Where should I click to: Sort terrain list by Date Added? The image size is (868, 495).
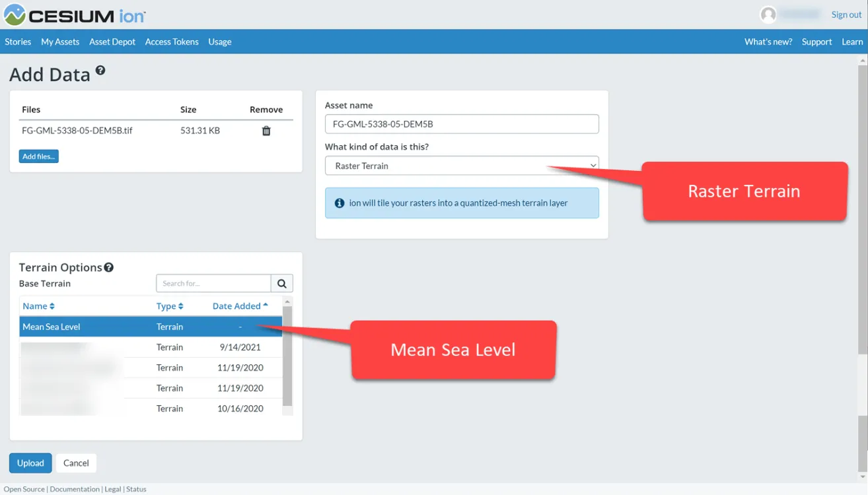[240, 306]
